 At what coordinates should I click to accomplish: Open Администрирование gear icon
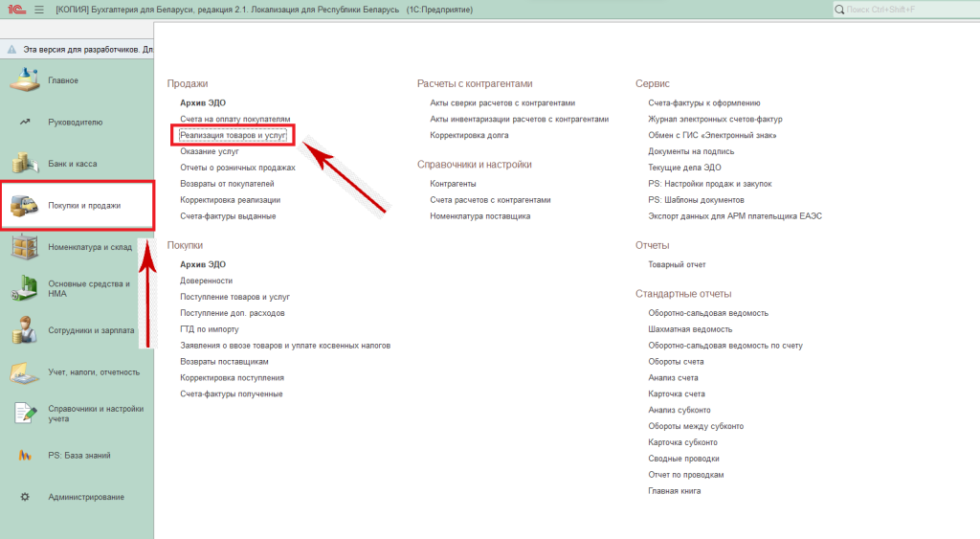[25, 497]
